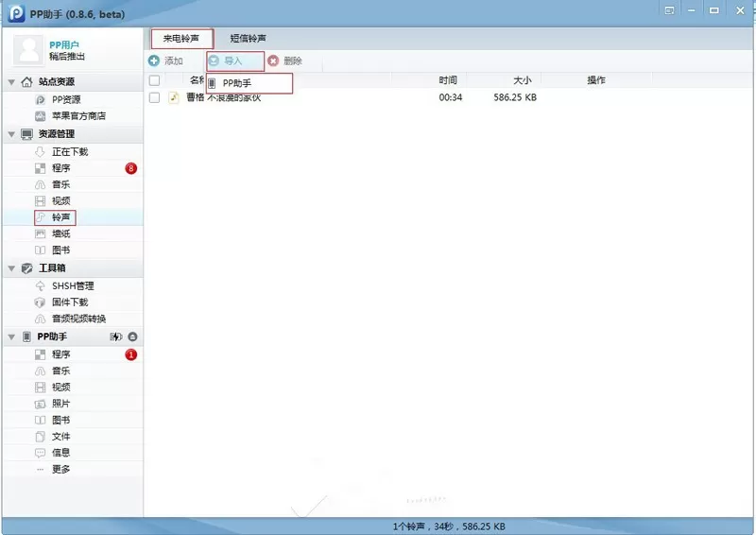Click 更多 under PP助手 device
This screenshot has width=756, height=535.
60,470
